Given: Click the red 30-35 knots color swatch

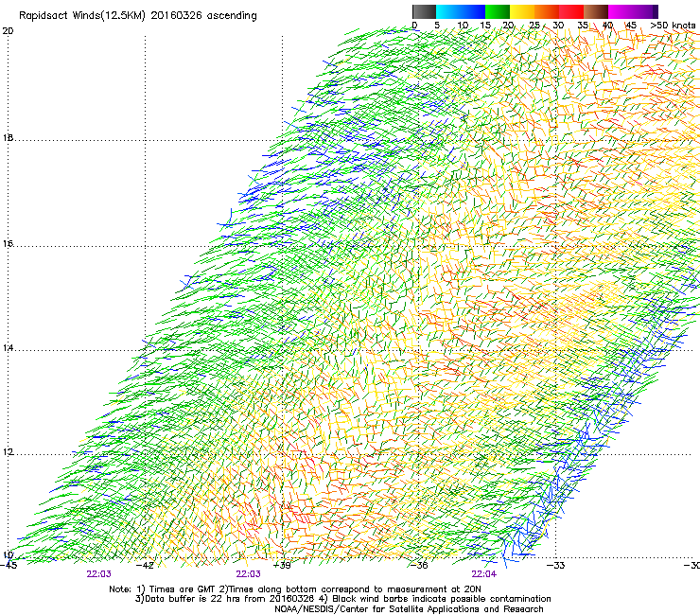Looking at the screenshot, I should [571, 11].
